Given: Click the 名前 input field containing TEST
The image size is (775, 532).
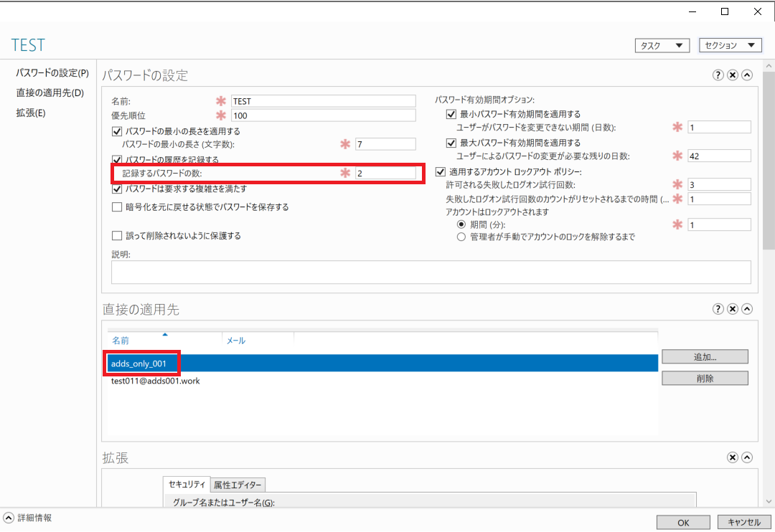Looking at the screenshot, I should [323, 101].
